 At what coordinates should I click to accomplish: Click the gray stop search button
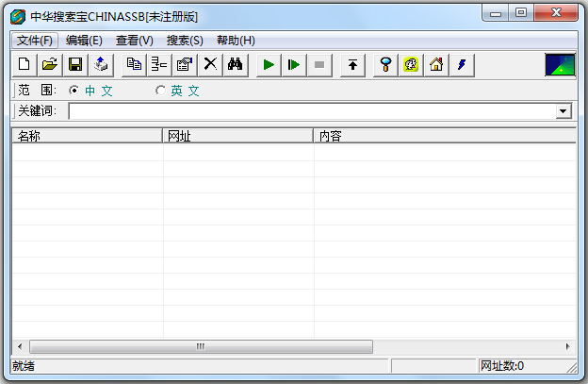(x=319, y=64)
